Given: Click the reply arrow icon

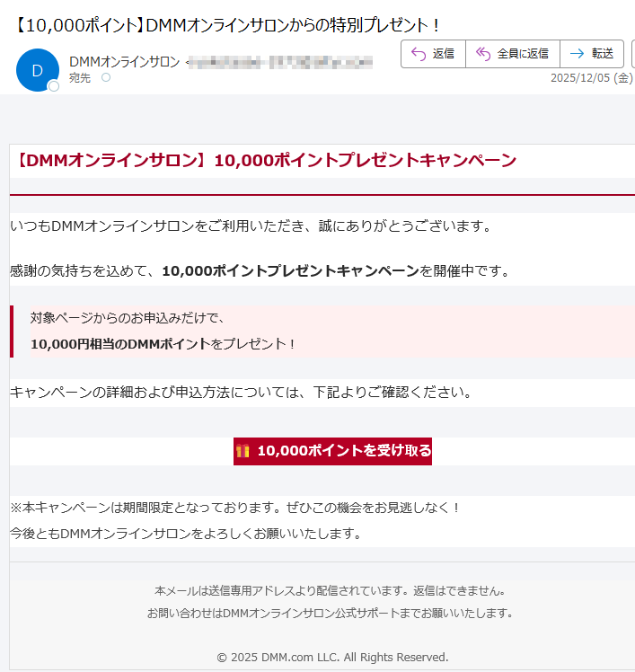Looking at the screenshot, I should click(x=418, y=54).
